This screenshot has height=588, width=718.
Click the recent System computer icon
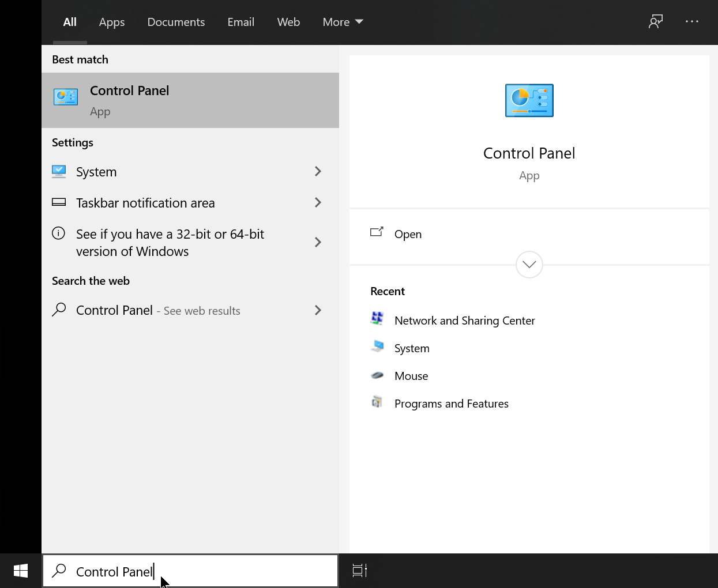point(377,346)
